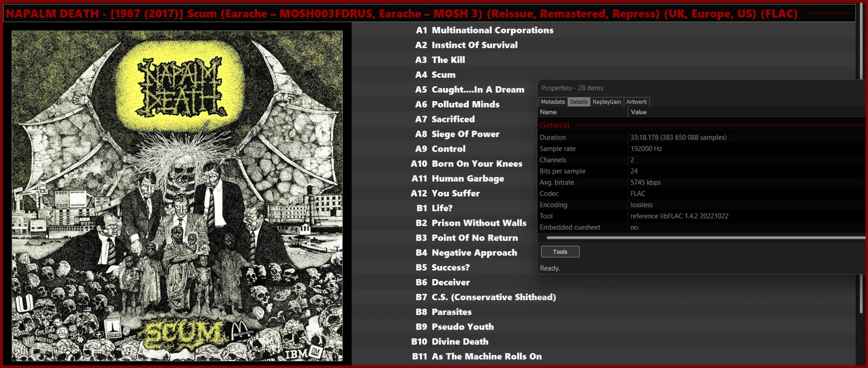Select track A7 Sacrificed
This screenshot has height=368, width=868.
[x=445, y=119]
